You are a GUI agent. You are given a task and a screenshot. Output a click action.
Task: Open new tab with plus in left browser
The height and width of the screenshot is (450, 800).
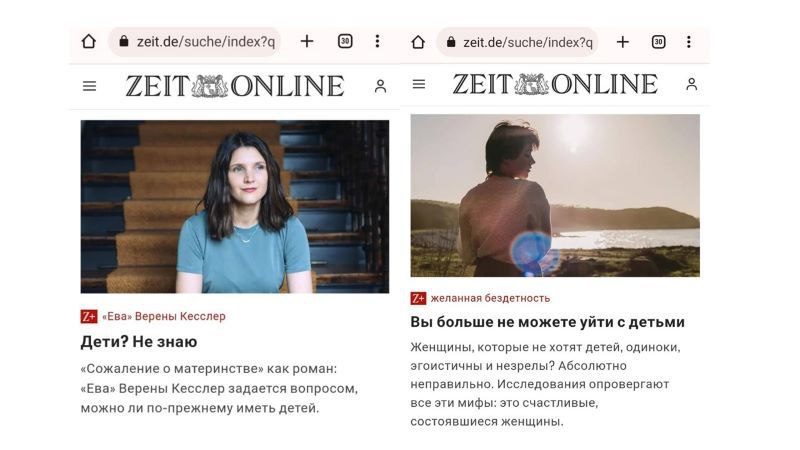pyautogui.click(x=307, y=41)
